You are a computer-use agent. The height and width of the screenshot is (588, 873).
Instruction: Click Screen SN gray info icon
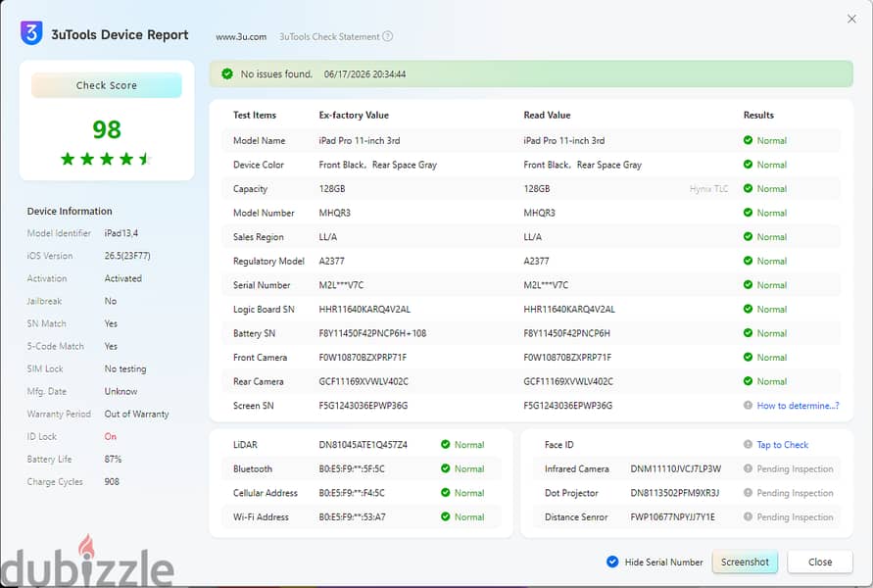click(749, 406)
